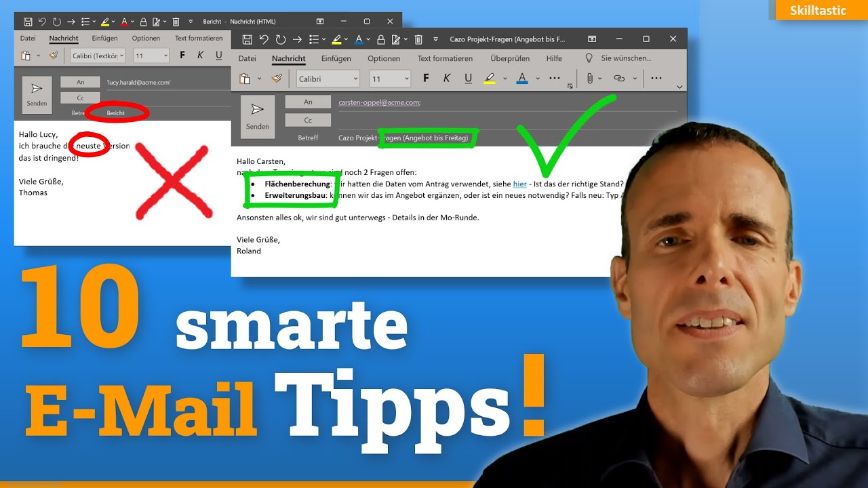Click insert link chain icon
Screen dimensions: 868x488
(619, 79)
